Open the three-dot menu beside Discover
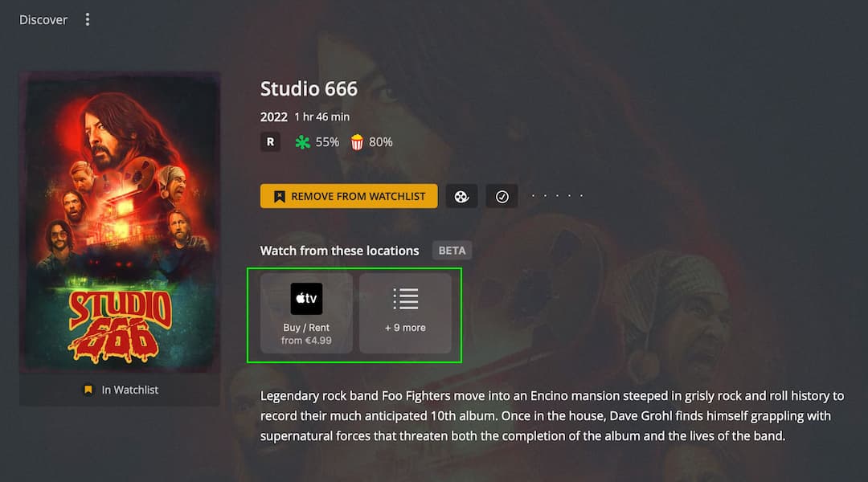Image resolution: width=868 pixels, height=482 pixels. tap(88, 20)
